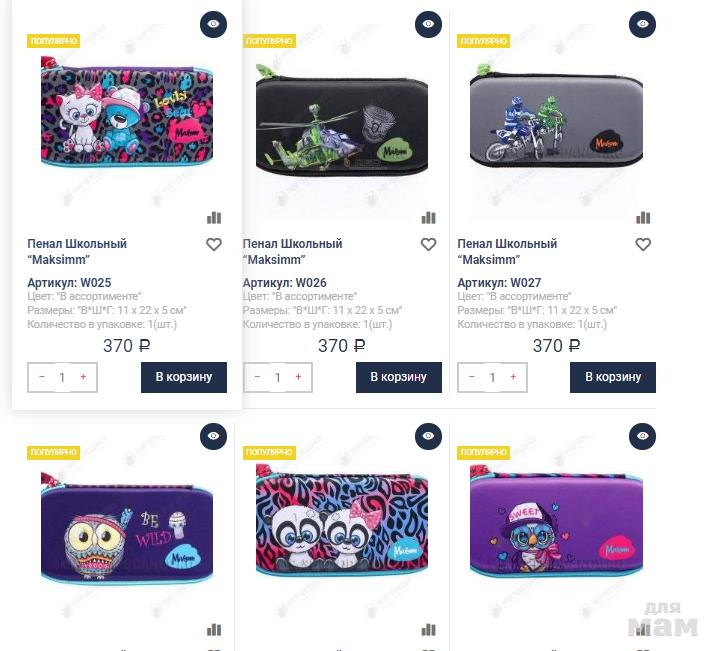Add W025 pencil case to comparison chart
The width and height of the screenshot is (713, 651).
pos(214,218)
